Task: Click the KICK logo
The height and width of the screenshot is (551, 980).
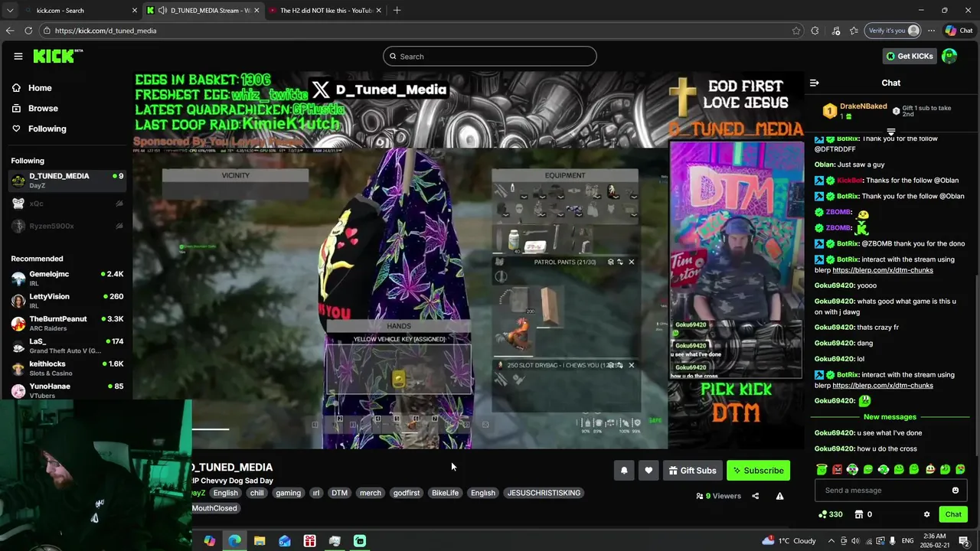Action: (x=57, y=56)
